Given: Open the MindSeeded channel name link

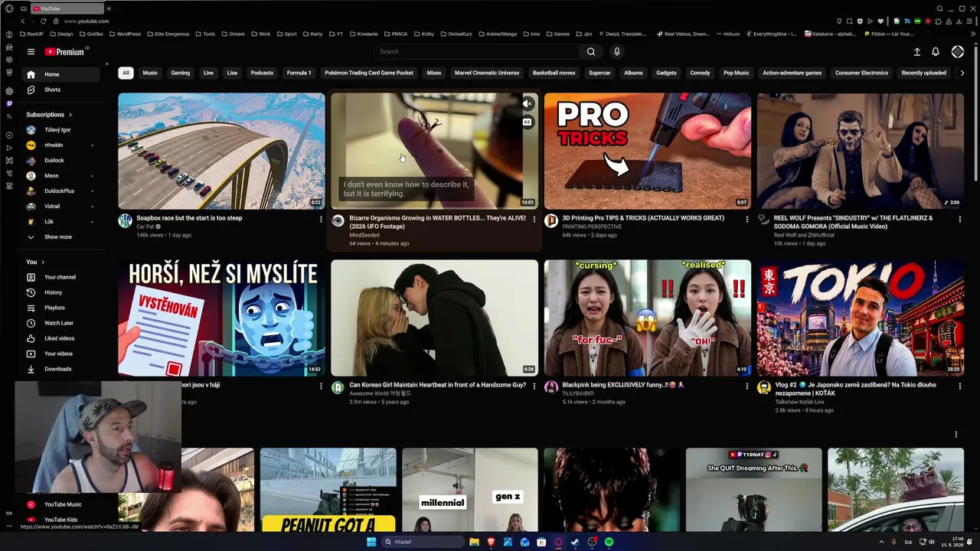Looking at the screenshot, I should point(364,235).
